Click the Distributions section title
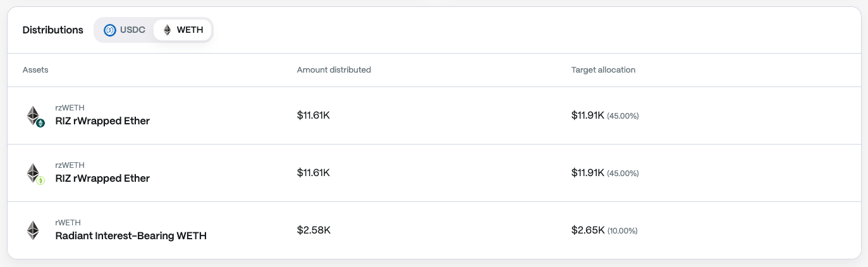868x267 pixels. (x=52, y=30)
